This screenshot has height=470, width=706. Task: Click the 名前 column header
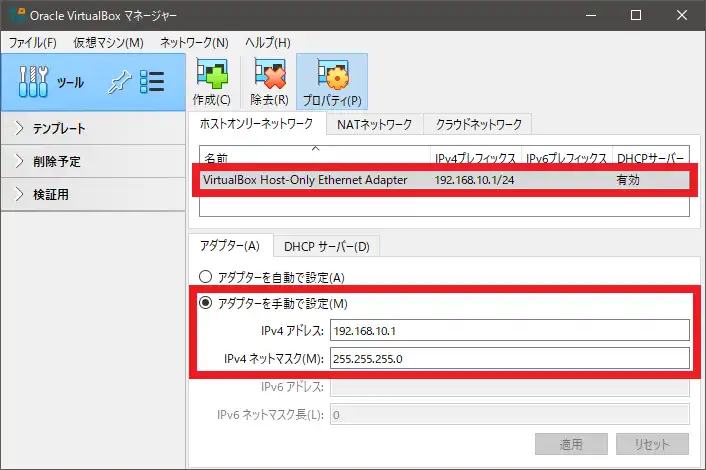click(x=315, y=157)
